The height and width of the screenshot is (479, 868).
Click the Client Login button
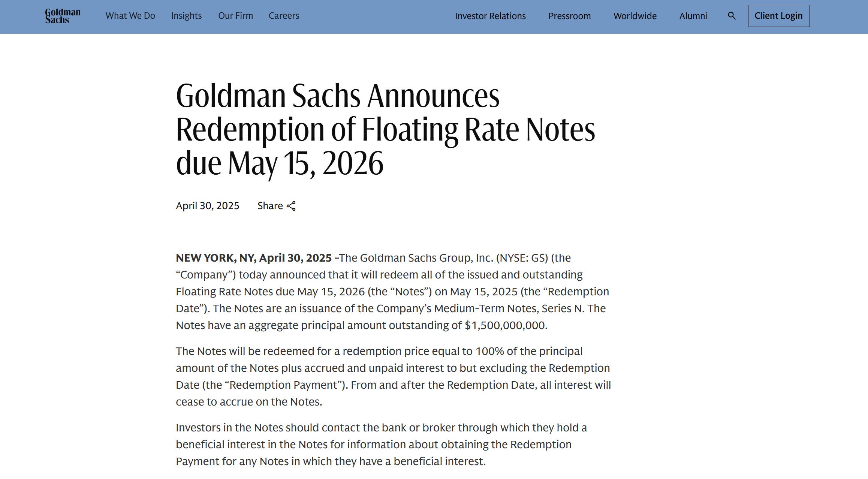click(778, 16)
